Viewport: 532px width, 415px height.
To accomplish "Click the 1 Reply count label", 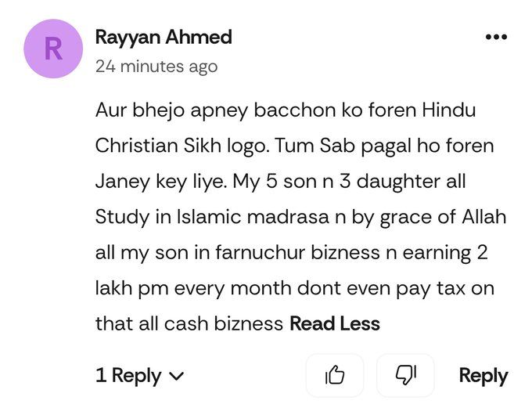I will tap(129, 376).
